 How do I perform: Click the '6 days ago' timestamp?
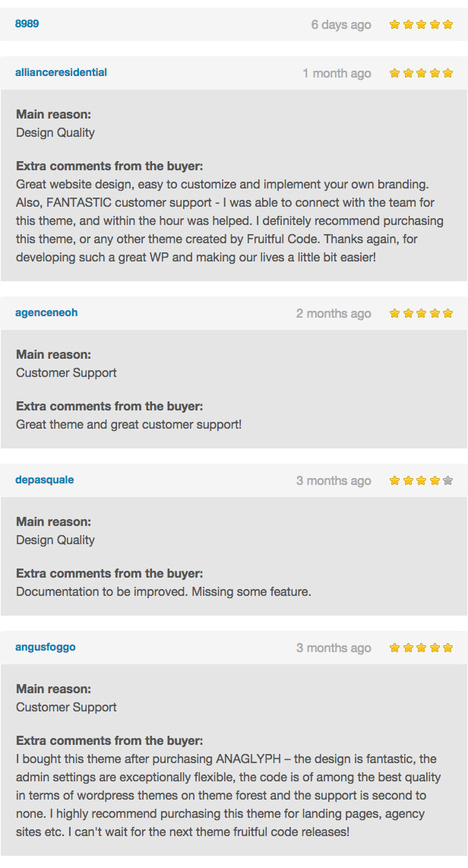[341, 25]
